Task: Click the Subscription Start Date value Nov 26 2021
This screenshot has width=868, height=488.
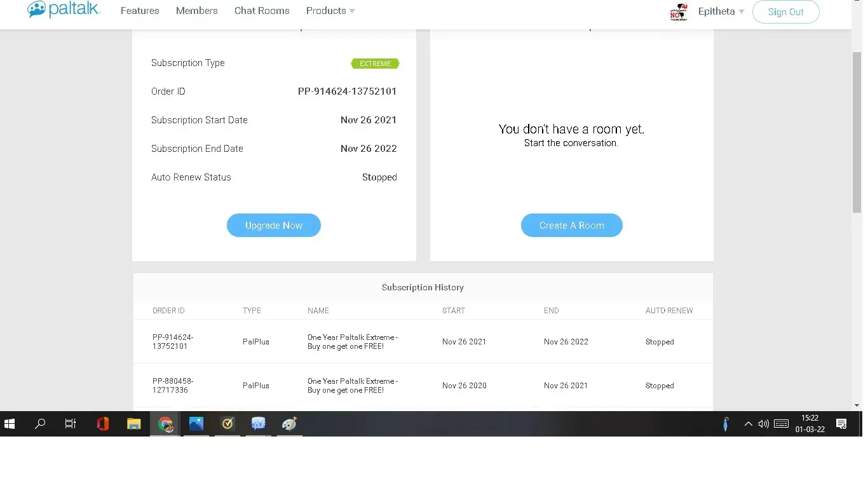Action: point(369,120)
